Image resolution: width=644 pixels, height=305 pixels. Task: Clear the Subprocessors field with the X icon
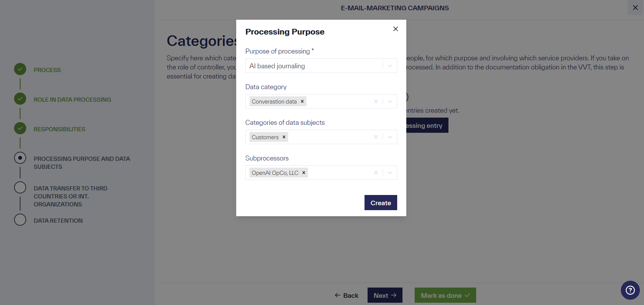point(376,173)
